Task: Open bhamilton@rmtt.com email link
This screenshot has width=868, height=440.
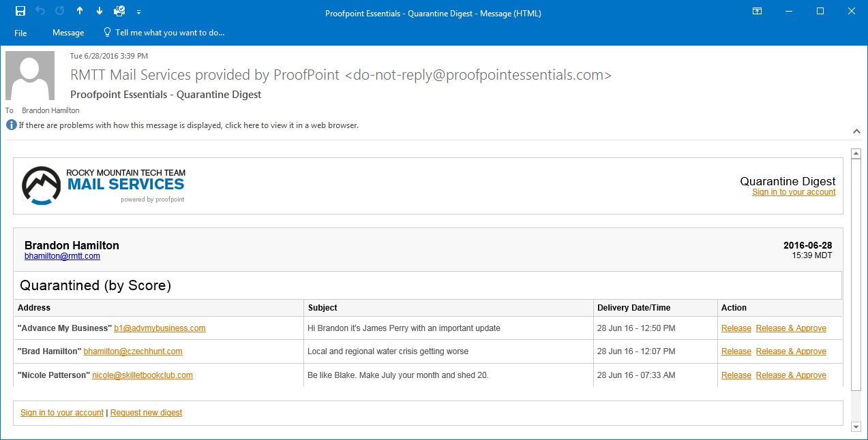Action: click(x=62, y=256)
